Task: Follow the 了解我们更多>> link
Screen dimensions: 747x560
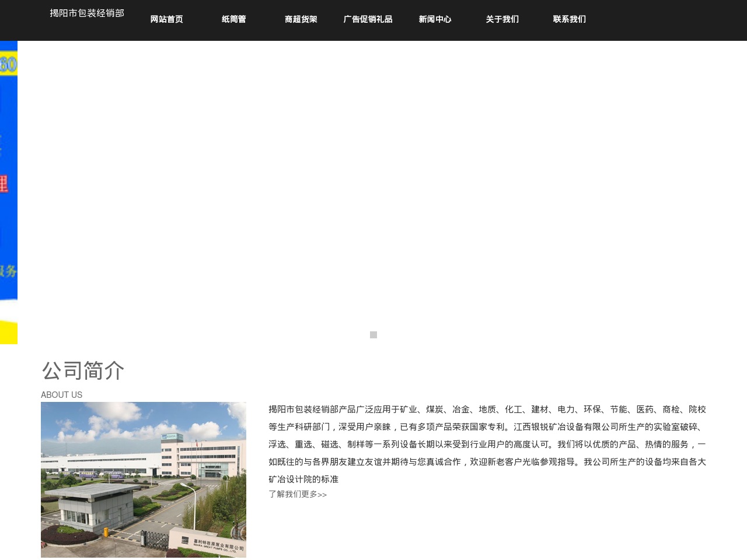Action: (298, 494)
